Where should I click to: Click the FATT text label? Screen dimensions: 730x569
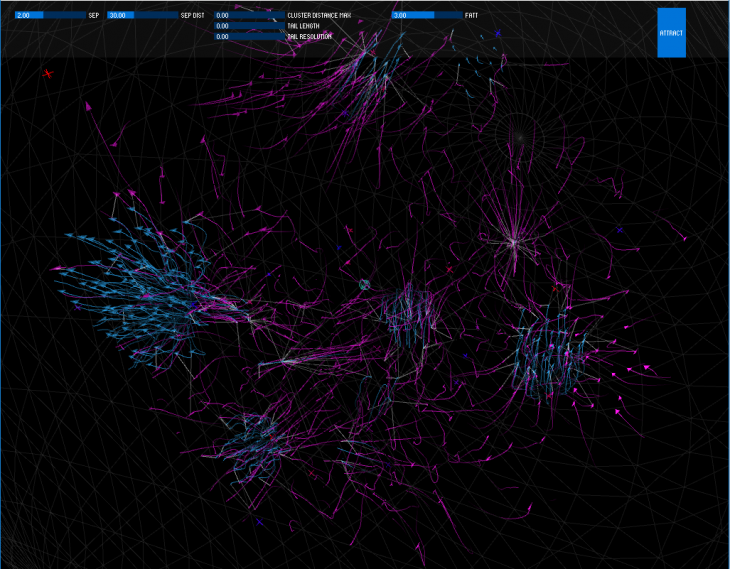(x=471, y=16)
